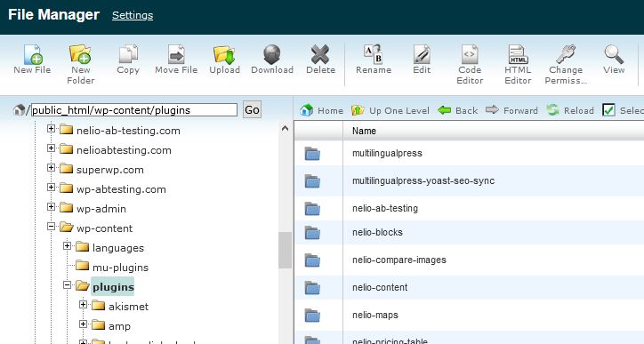
Task: Select the wp-content tree folder
Action: click(x=104, y=228)
